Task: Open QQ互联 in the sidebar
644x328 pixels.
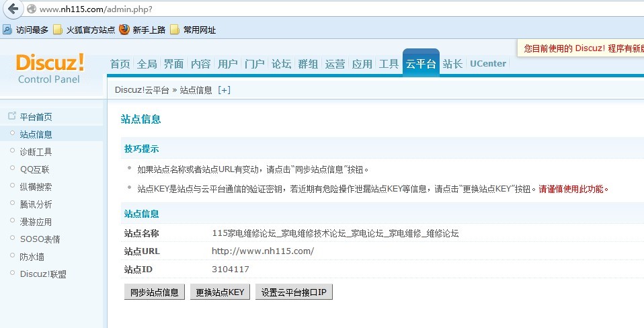Action: click(34, 169)
